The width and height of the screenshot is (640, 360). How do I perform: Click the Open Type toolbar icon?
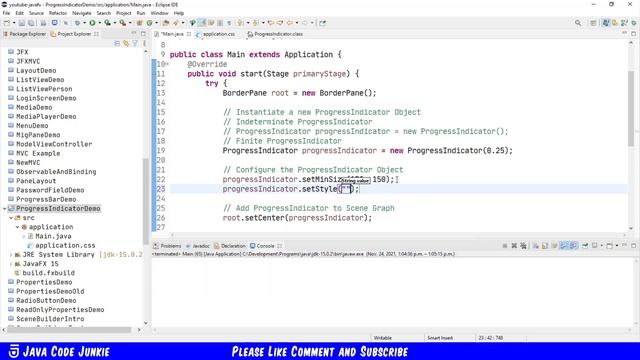166,23
